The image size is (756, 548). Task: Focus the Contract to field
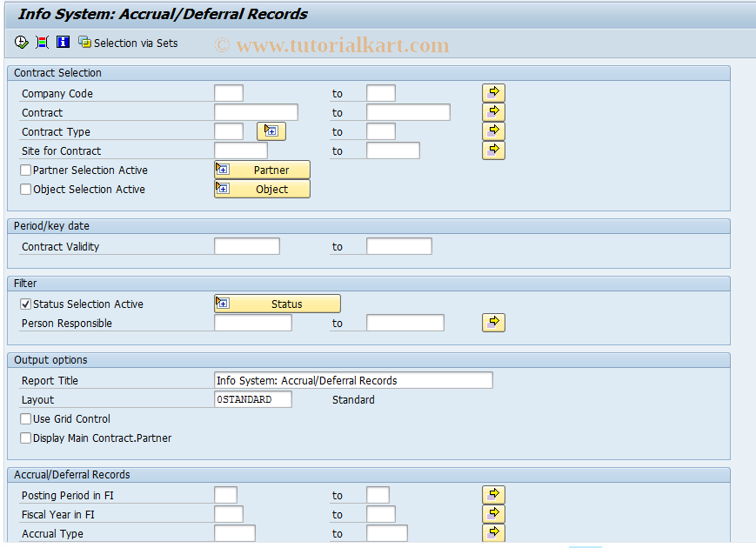408,112
